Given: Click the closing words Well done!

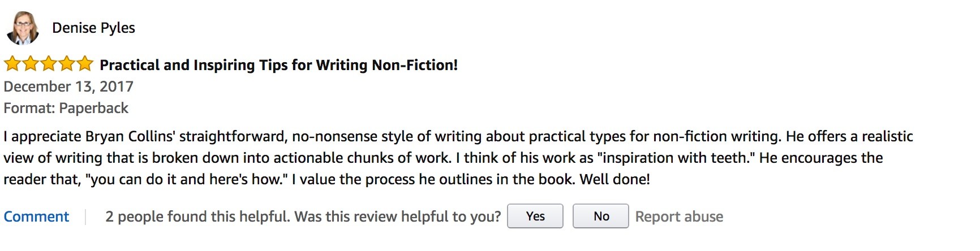Looking at the screenshot, I should (x=615, y=179).
